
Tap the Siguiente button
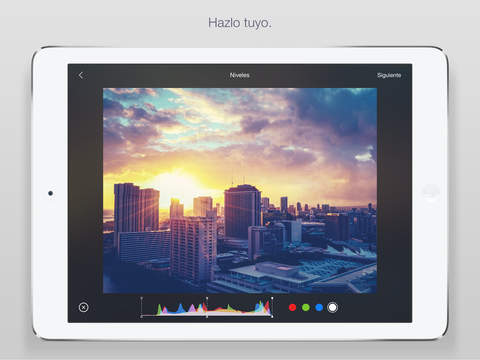[389, 75]
